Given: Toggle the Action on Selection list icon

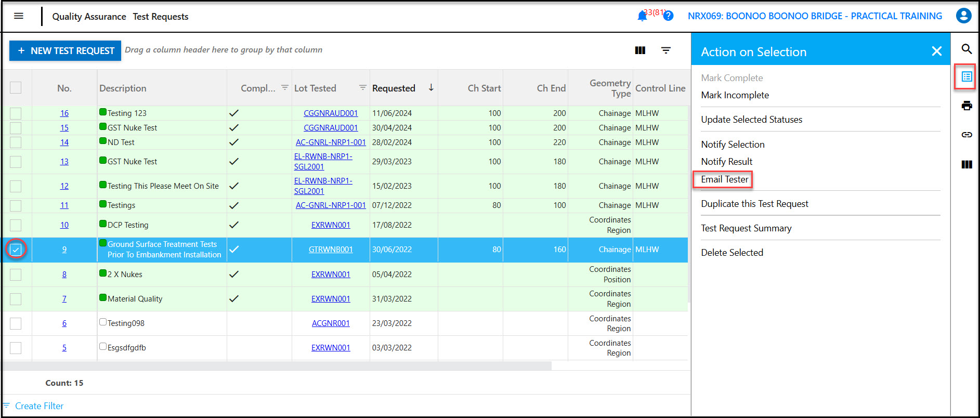Looking at the screenshot, I should 966,77.
